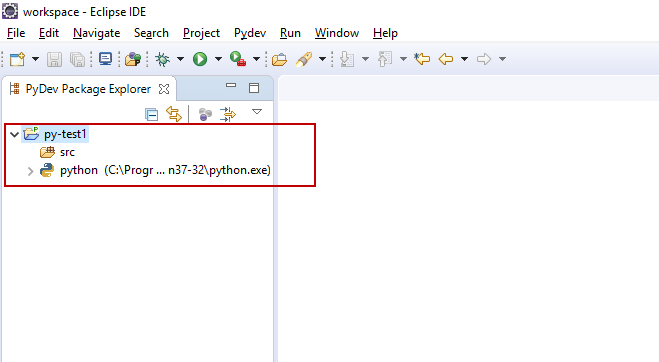
Task: Open the Window menu
Action: 337,33
